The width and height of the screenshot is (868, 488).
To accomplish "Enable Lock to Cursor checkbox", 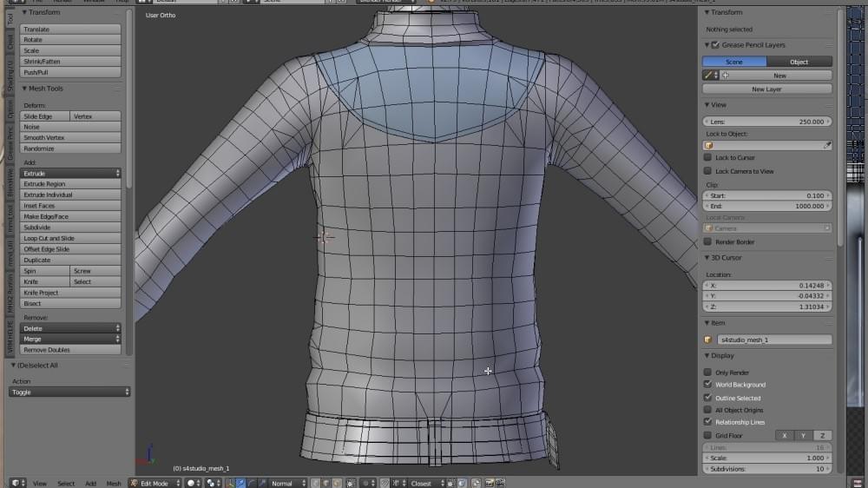I will 707,157.
